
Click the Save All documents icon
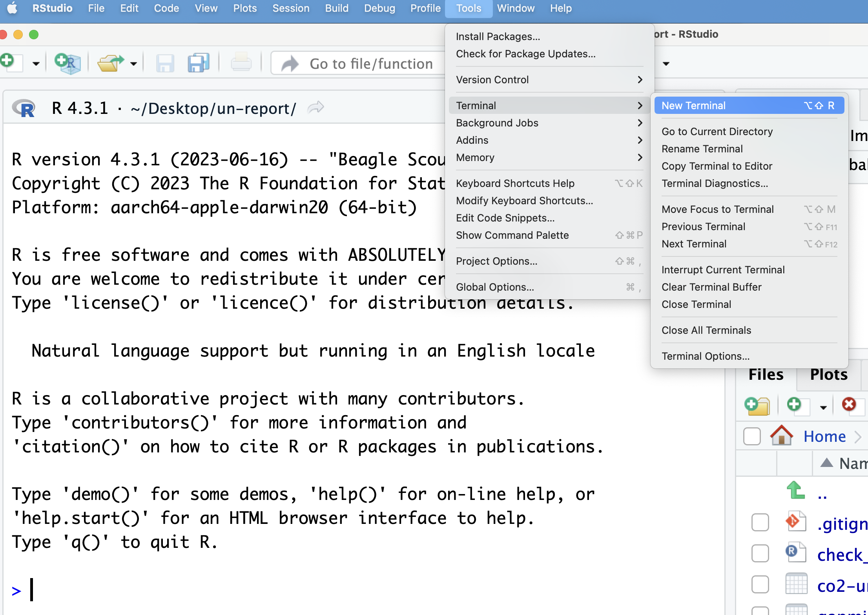(198, 63)
